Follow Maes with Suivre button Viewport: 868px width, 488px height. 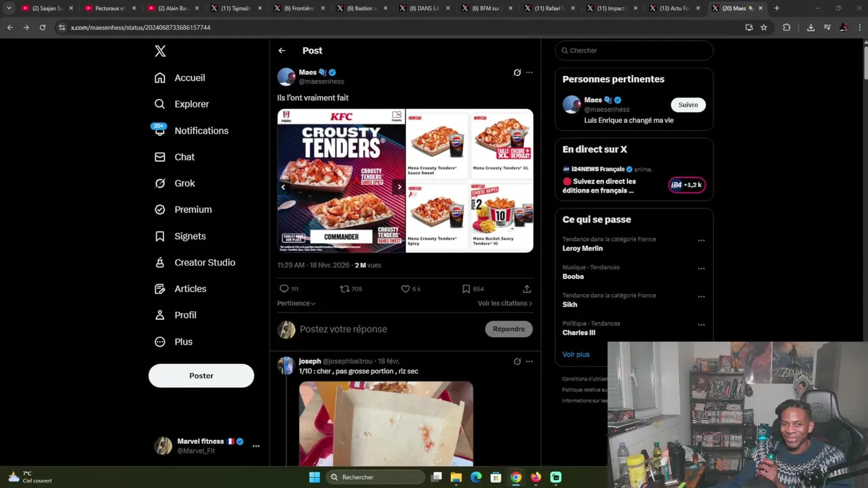tap(688, 105)
